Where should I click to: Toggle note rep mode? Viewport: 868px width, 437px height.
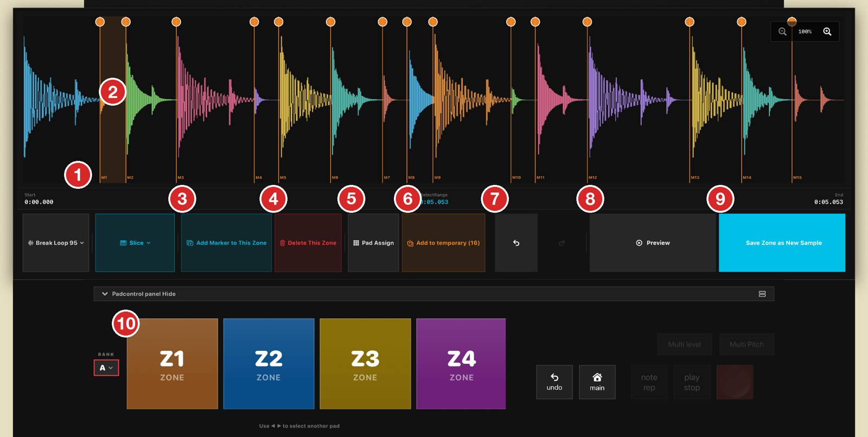pos(649,382)
